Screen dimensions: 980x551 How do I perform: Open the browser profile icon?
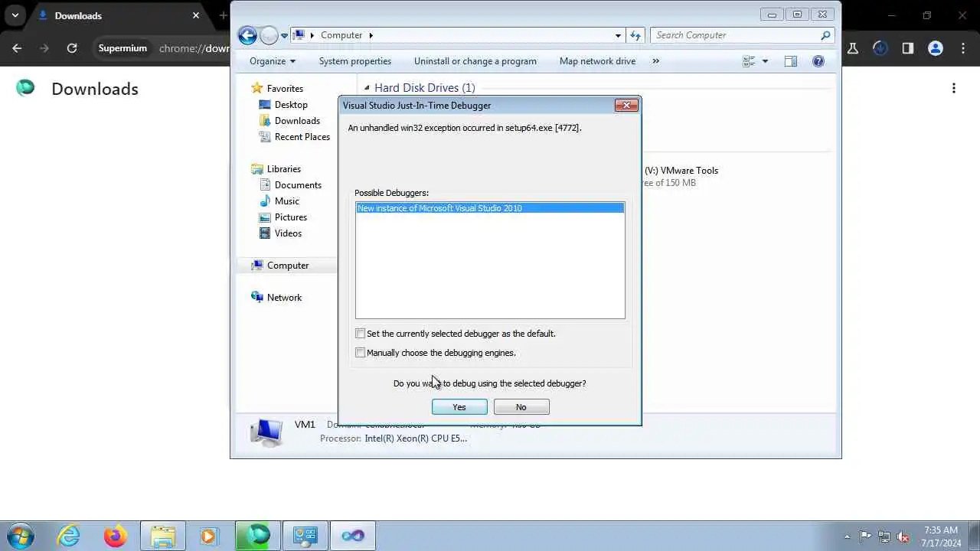click(x=935, y=48)
